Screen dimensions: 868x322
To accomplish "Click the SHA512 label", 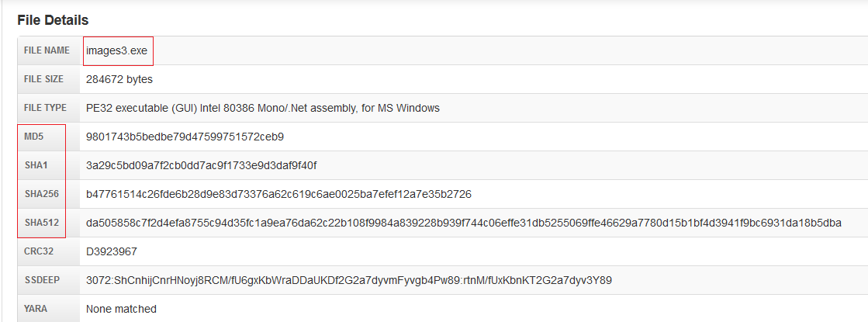I will 40,223.
